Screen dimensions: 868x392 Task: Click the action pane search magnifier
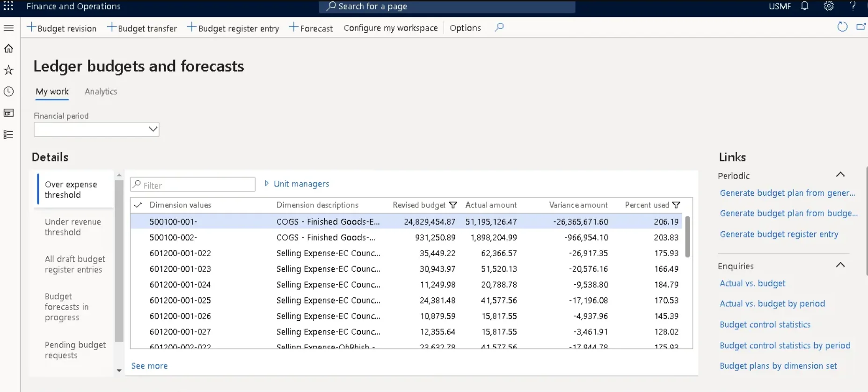pos(499,27)
